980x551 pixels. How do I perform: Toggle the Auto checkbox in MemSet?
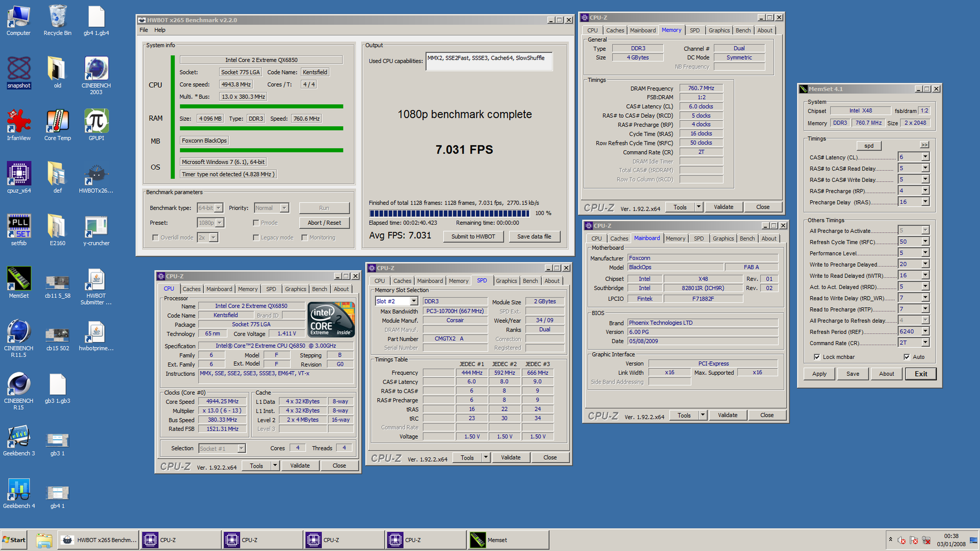(906, 357)
